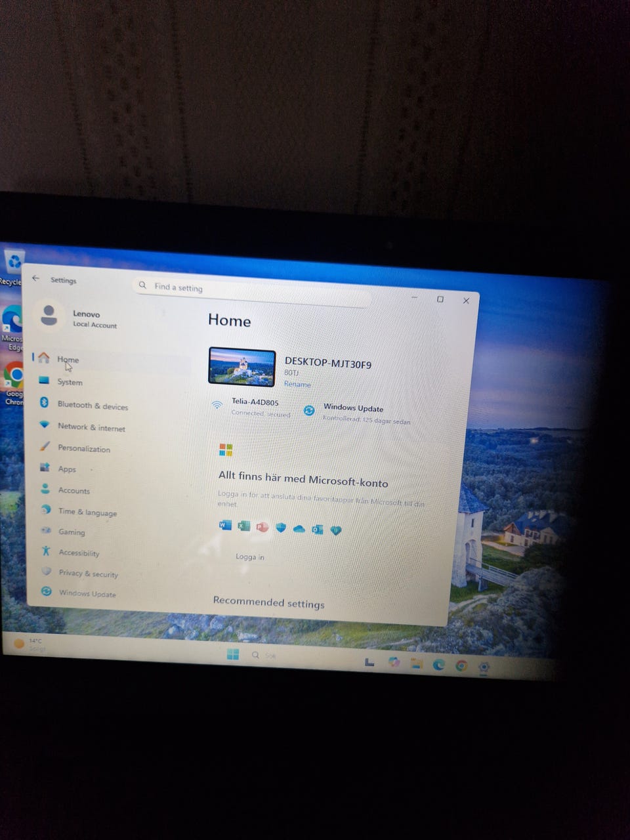This screenshot has height=840, width=630.
Task: Click the Settings gear on the taskbar
Action: coord(484,667)
